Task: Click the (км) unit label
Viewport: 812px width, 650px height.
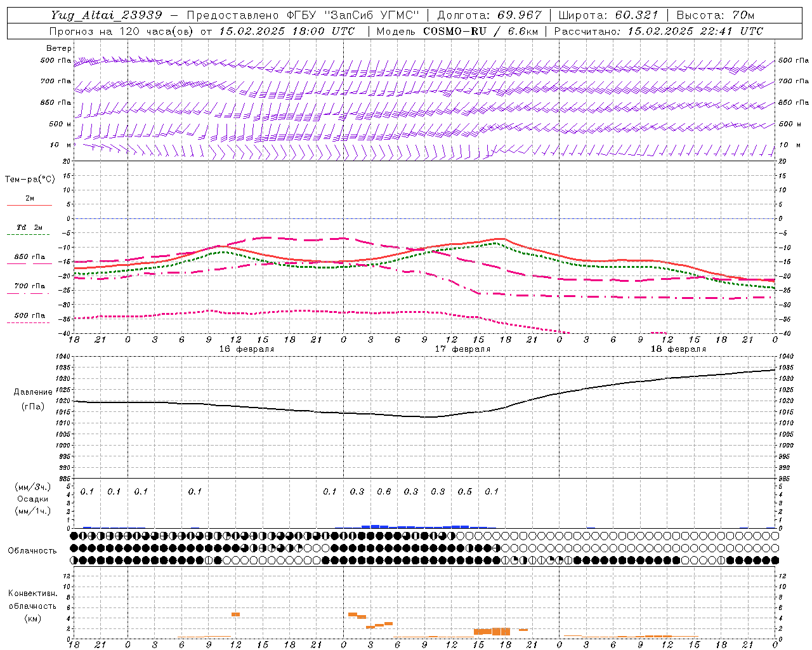Action: coord(32,618)
